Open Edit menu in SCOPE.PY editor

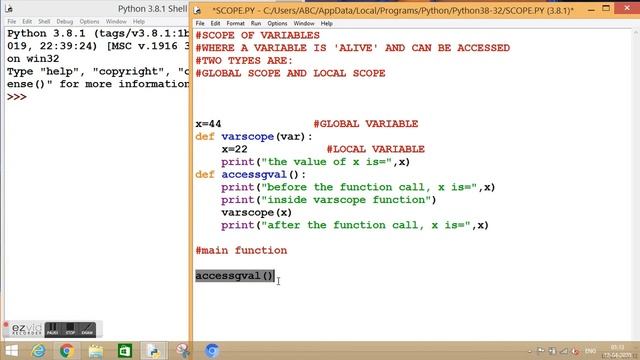215,23
